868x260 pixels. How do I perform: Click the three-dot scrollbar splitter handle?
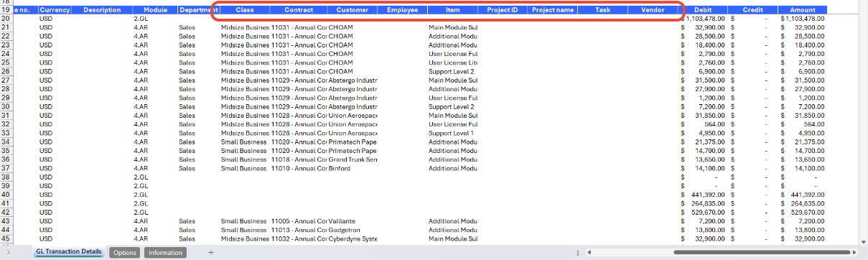[x=578, y=253]
